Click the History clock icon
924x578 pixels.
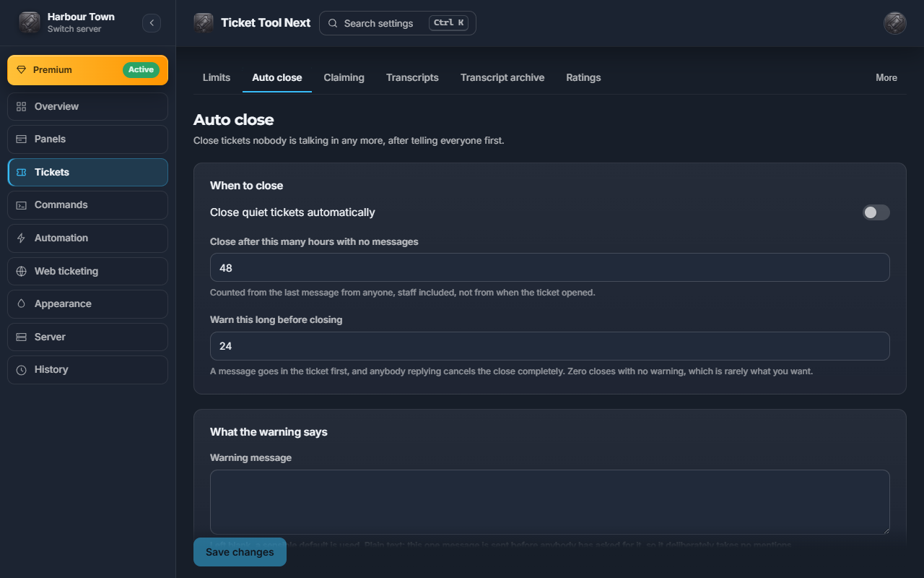point(21,369)
